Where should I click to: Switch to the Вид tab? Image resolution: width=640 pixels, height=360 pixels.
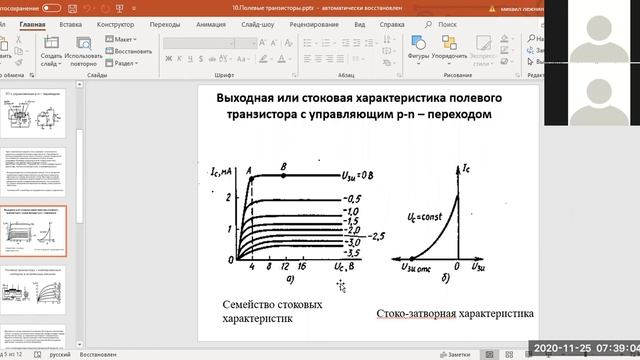360,24
